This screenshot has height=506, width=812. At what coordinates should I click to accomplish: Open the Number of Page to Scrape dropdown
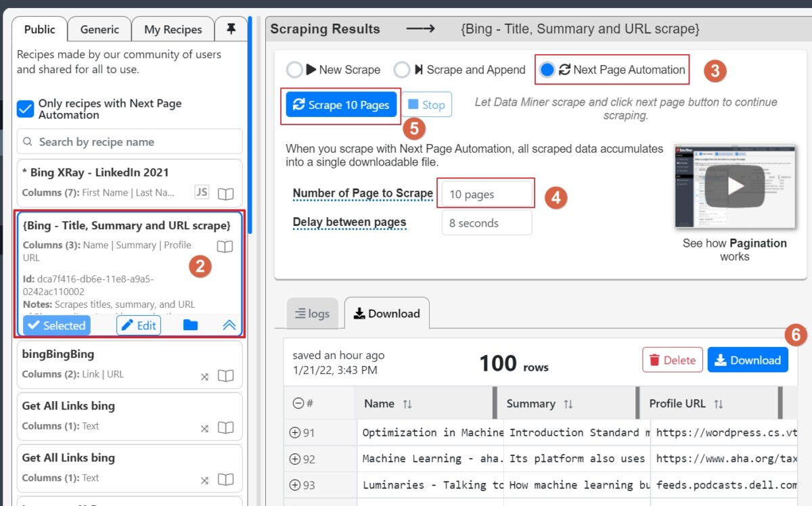coord(487,194)
